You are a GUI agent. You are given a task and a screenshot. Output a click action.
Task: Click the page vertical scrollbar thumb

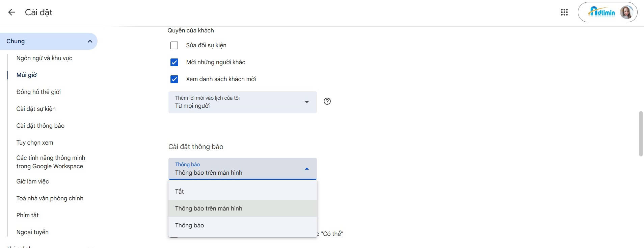(x=641, y=133)
